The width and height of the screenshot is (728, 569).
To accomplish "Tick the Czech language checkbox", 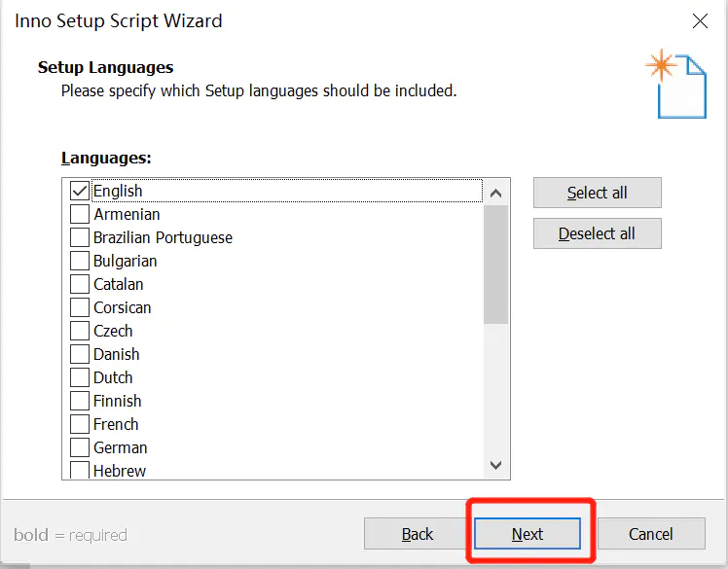I will coord(80,331).
